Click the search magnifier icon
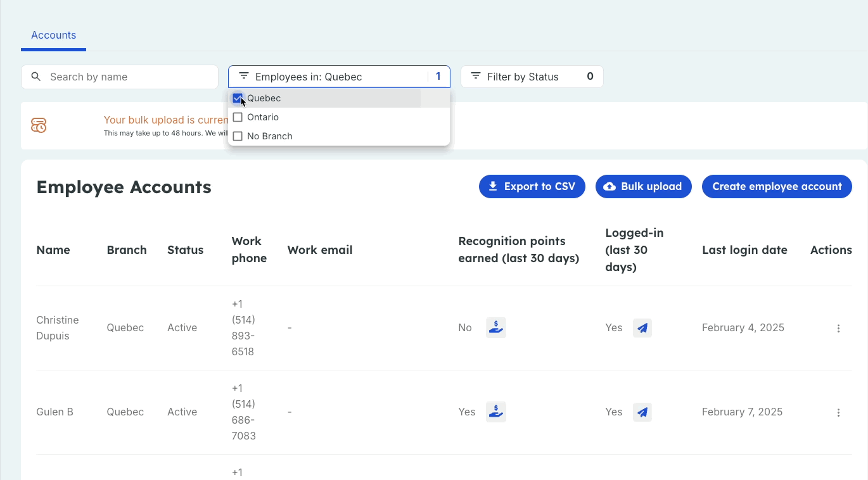This screenshot has height=480, width=868. (36, 77)
